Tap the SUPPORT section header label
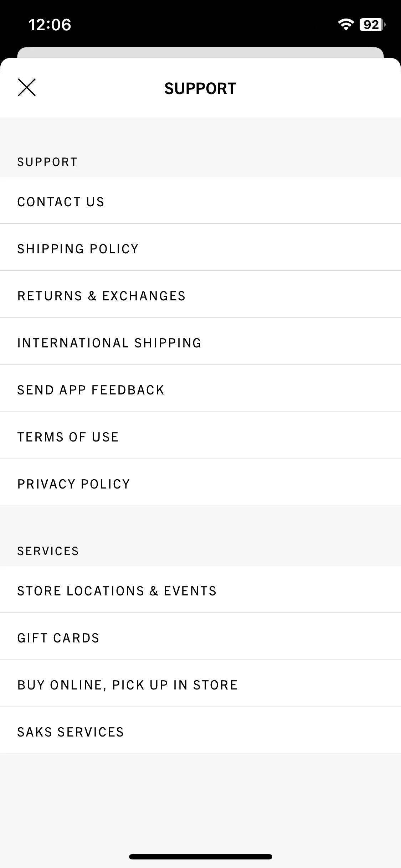 click(47, 162)
